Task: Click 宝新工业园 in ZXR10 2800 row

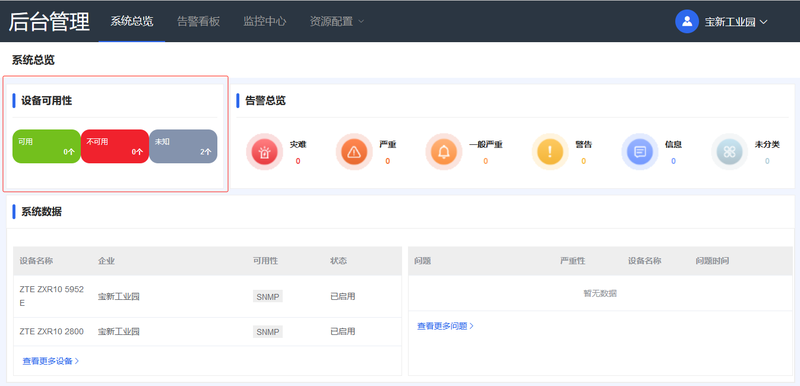Action: [119, 331]
